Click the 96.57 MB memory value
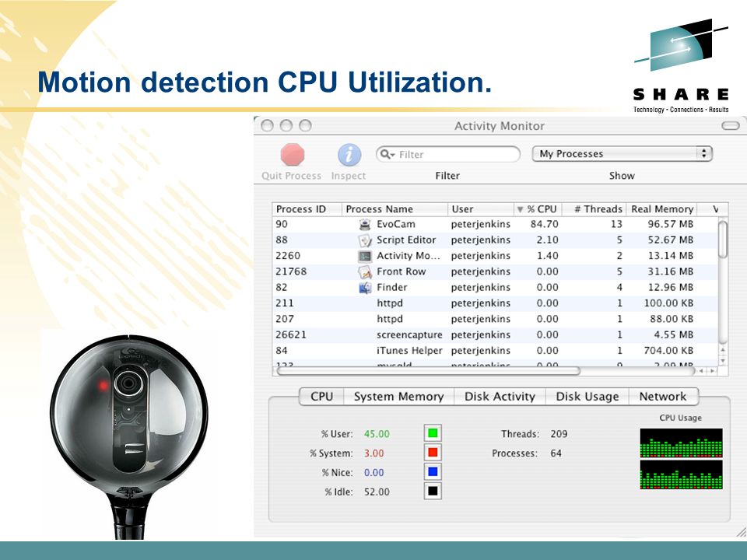This screenshot has height=560, width=747. point(670,224)
